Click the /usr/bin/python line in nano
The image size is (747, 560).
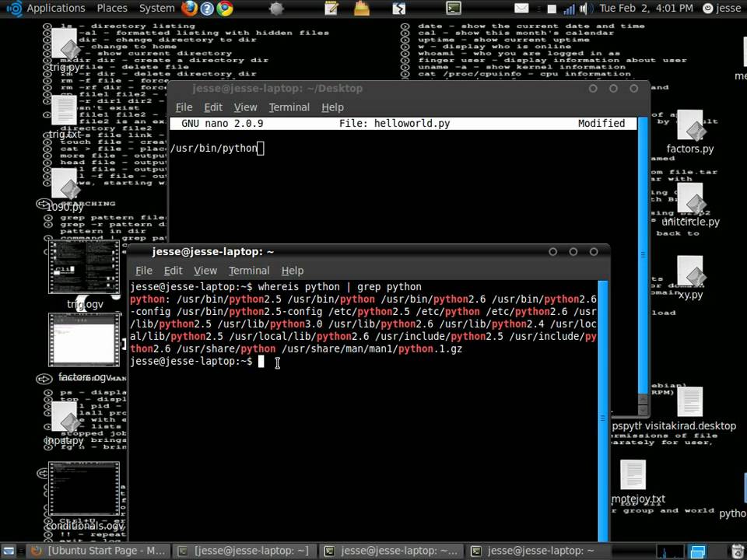point(214,148)
